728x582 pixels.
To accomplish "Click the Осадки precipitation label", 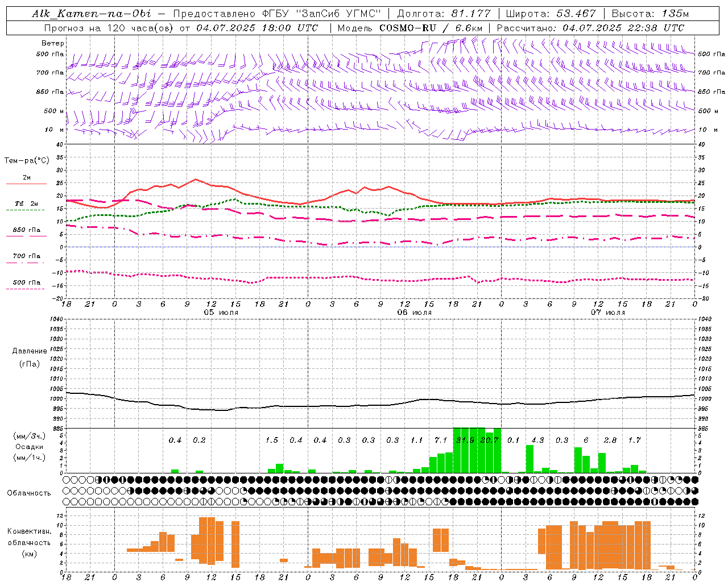I will (x=29, y=447).
